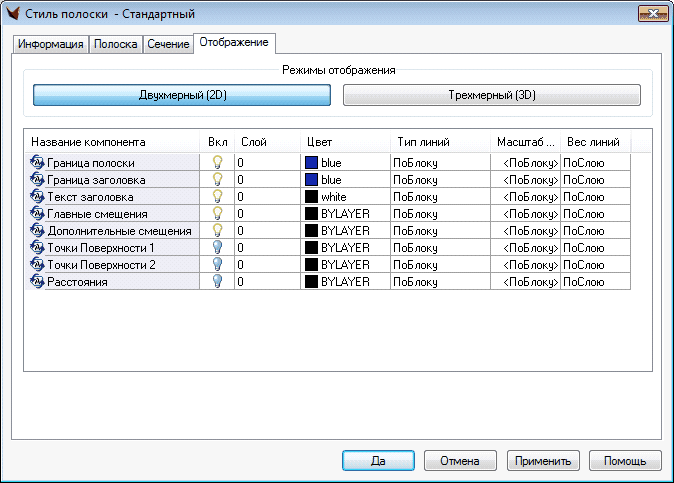The width and height of the screenshot is (674, 483).
Task: Click blue color swatch for Граница заголовка
Action: pos(311,180)
